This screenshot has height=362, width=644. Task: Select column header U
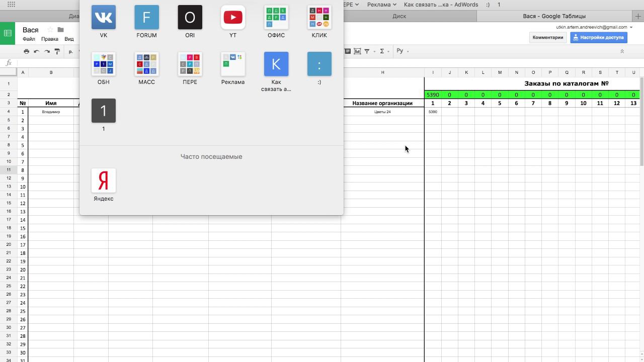(633, 72)
